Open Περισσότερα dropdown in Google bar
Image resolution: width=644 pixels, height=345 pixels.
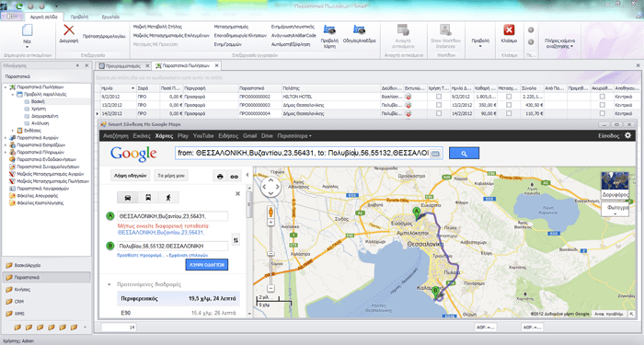(x=294, y=135)
